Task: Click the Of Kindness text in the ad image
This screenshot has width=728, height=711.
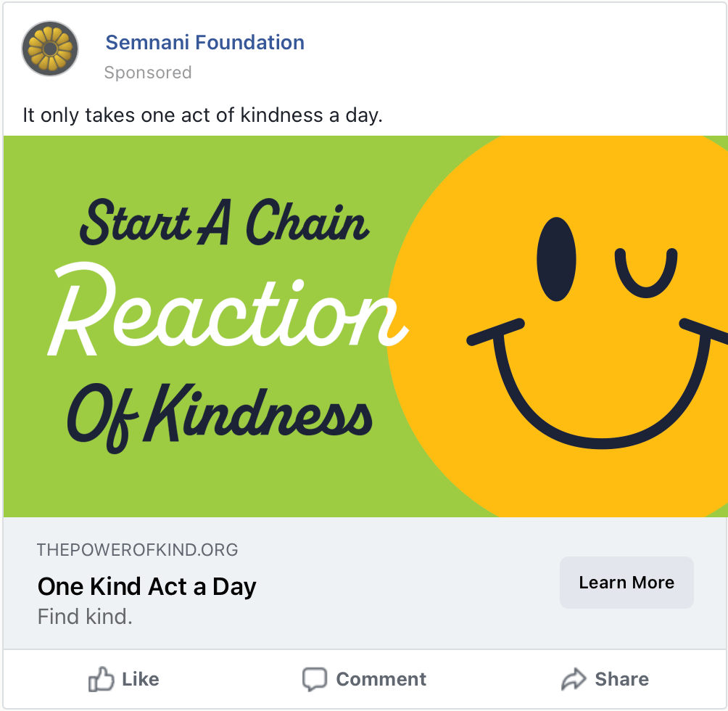Action: (220, 416)
